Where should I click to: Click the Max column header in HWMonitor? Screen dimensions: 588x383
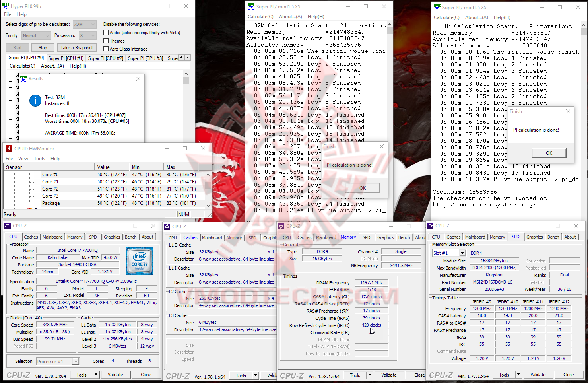181,167
